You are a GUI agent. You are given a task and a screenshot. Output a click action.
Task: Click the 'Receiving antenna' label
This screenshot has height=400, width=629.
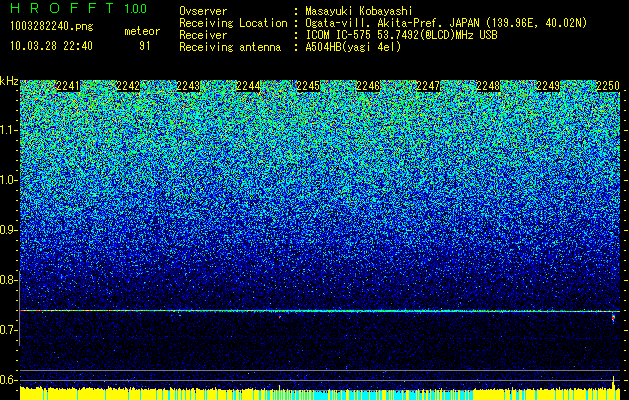click(x=230, y=47)
